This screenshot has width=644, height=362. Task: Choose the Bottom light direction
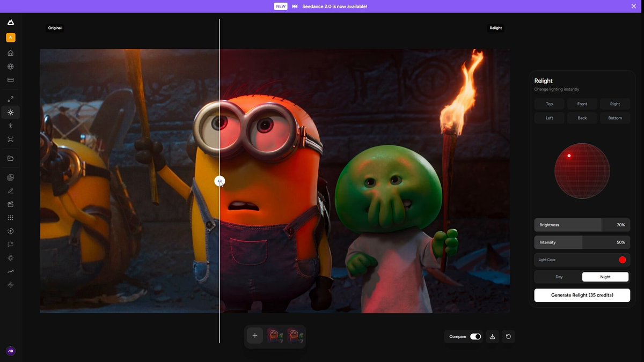pyautogui.click(x=615, y=118)
